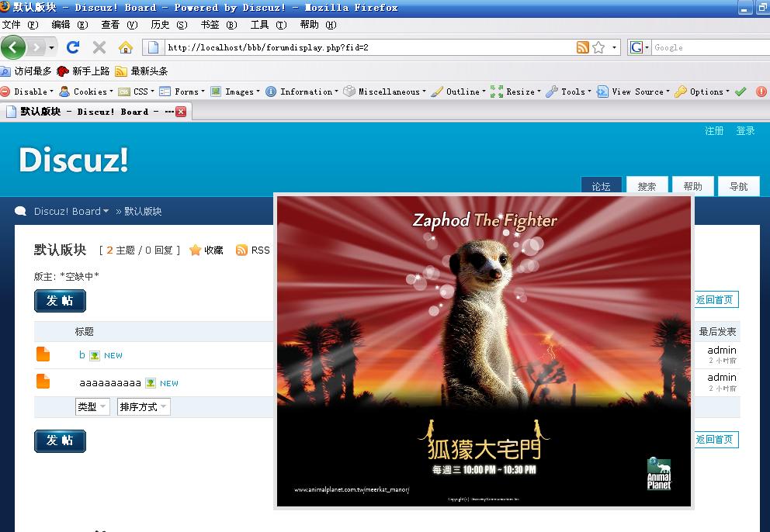Screen dimensions: 770x532
Task: Click the 默认版块 breadcrumb link
Action: 142,212
